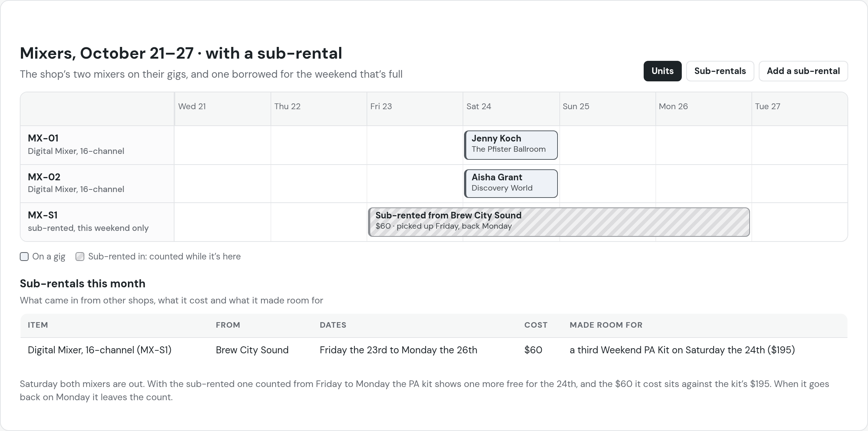Click the Sun 25 column header
The height and width of the screenshot is (431, 868).
pyautogui.click(x=607, y=109)
